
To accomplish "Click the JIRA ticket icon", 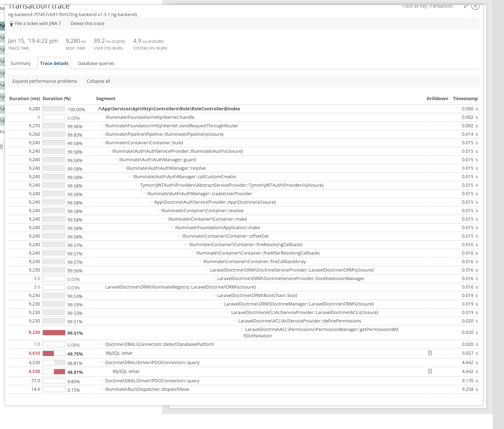I will (x=11, y=24).
